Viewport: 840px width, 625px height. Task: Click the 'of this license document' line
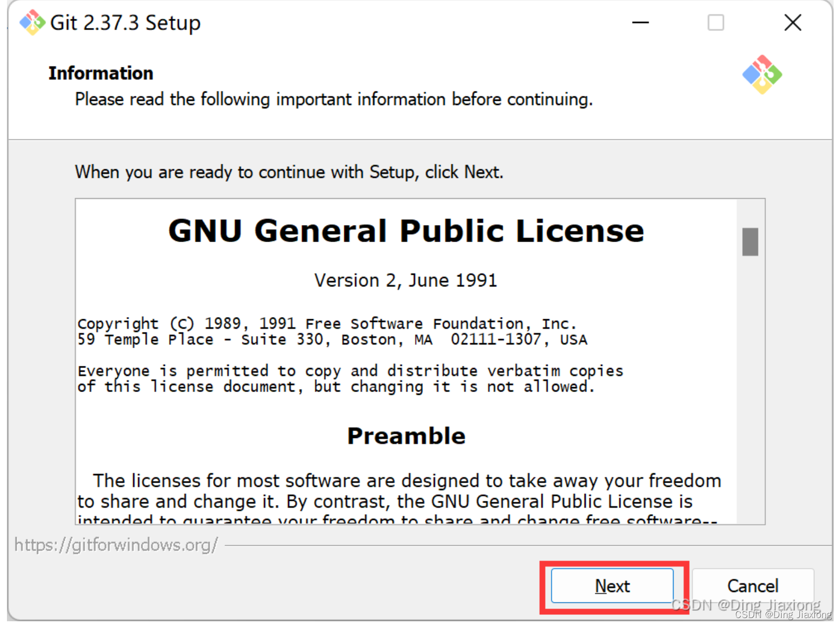pos(336,387)
